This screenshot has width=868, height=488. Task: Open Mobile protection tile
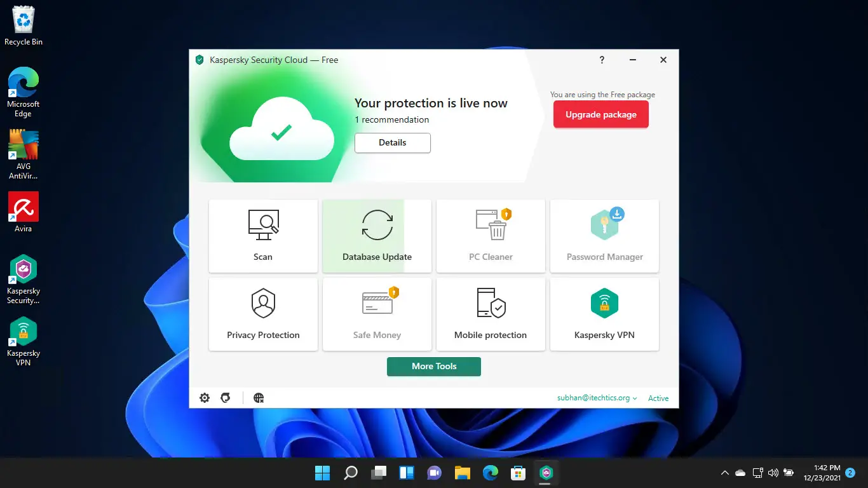[x=491, y=314]
